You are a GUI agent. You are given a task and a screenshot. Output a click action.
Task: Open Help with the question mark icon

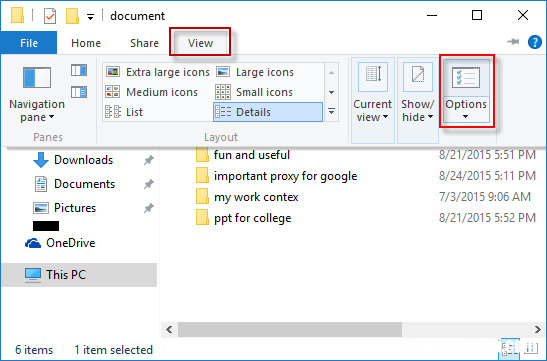[x=534, y=42]
